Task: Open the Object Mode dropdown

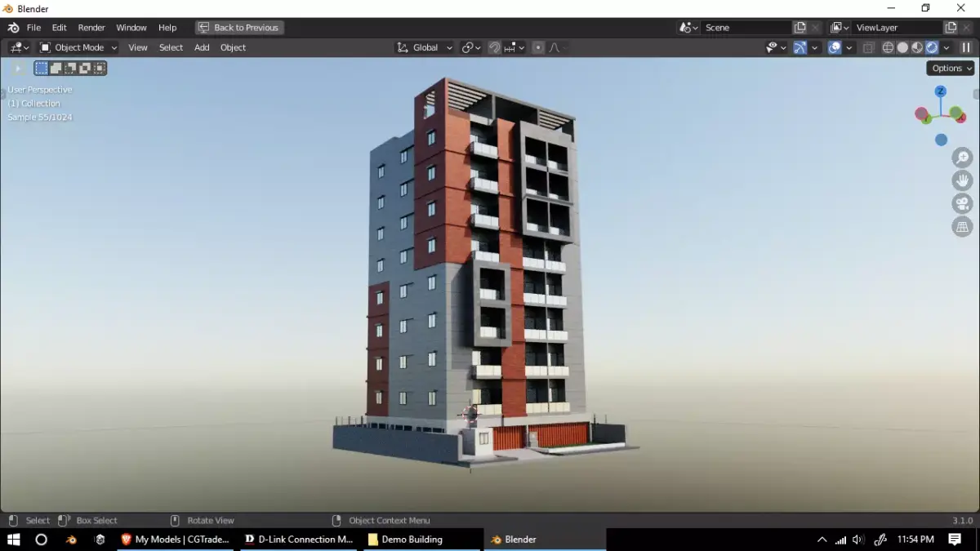Action: pyautogui.click(x=78, y=47)
